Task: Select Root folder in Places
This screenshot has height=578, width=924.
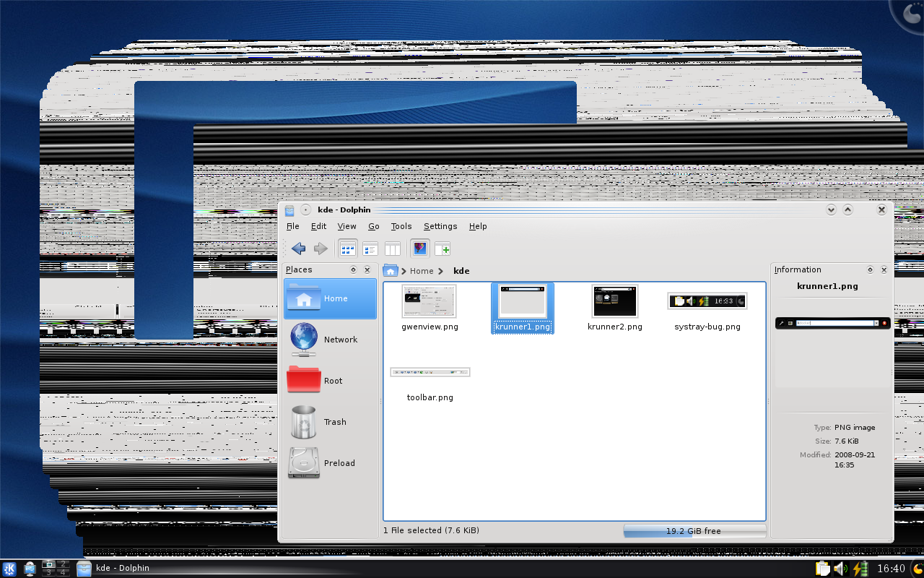Action: pos(331,381)
